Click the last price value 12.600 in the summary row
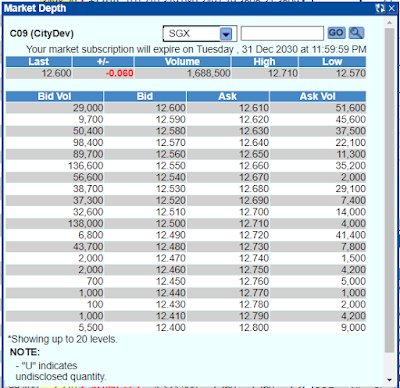 tap(56, 73)
